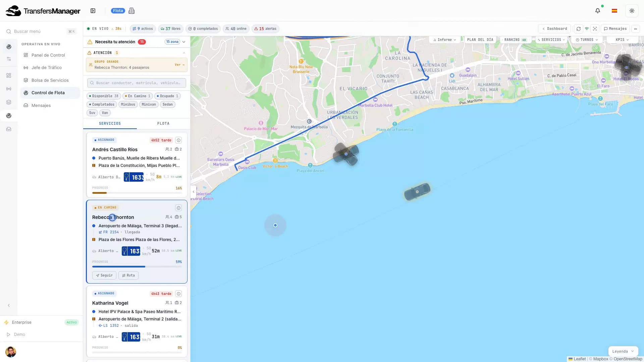Click the fullscreen focus icon in toolbar
644x362 pixels.
click(595, 29)
